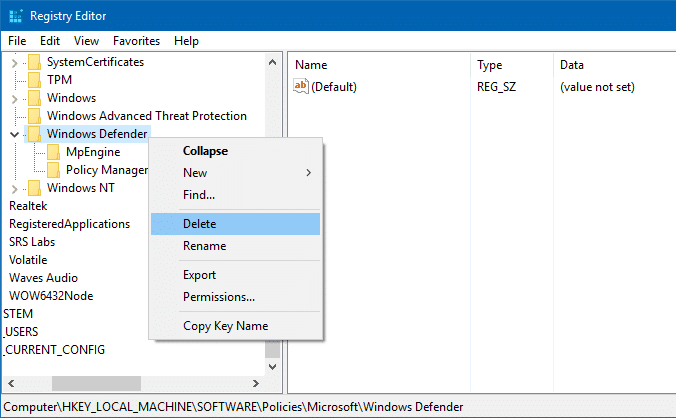Choose Collapse in the context menu
The height and width of the screenshot is (418, 676).
point(235,151)
